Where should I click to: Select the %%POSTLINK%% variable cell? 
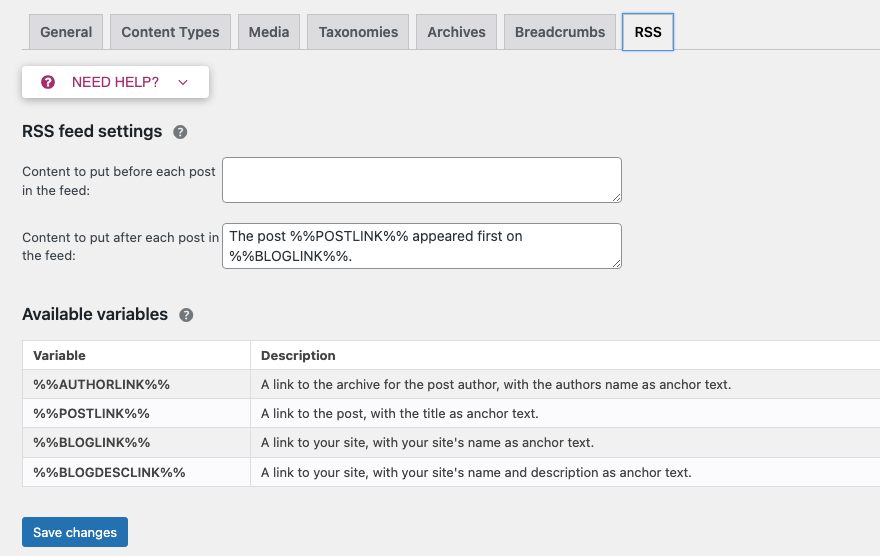(x=136, y=413)
